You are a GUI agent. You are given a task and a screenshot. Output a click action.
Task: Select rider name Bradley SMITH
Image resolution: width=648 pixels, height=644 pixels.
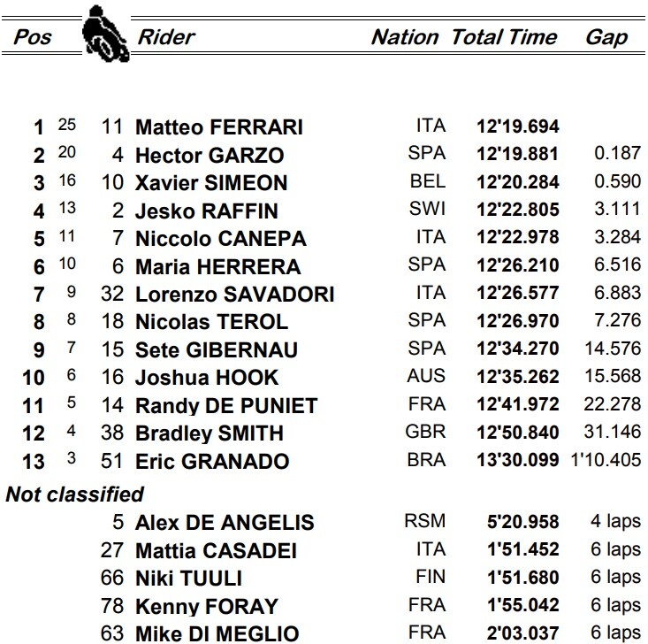click(x=210, y=433)
